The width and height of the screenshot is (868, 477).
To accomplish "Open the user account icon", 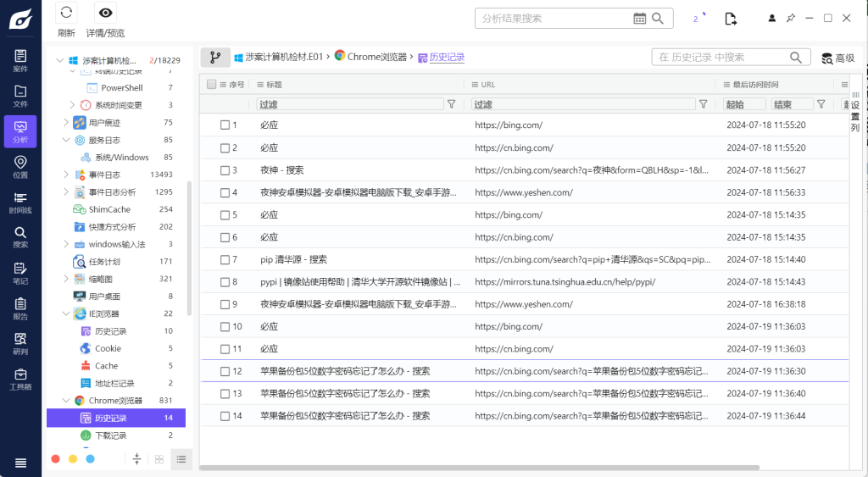I will 771,19.
